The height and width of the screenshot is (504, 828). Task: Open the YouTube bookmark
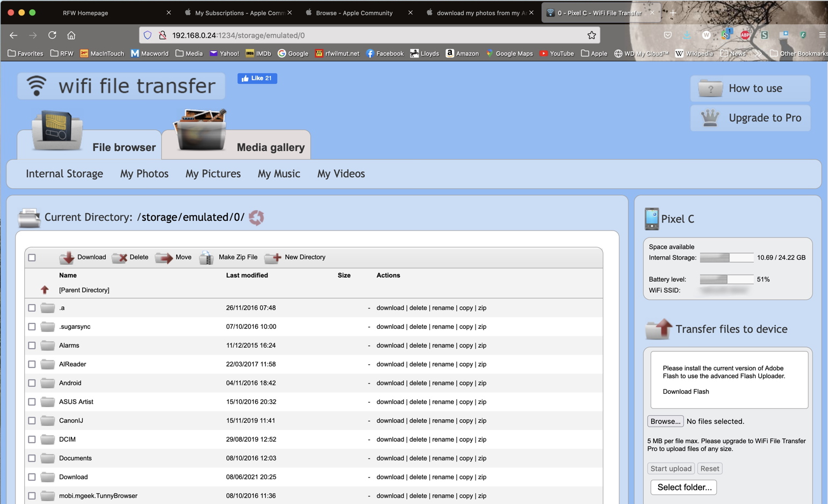557,54
